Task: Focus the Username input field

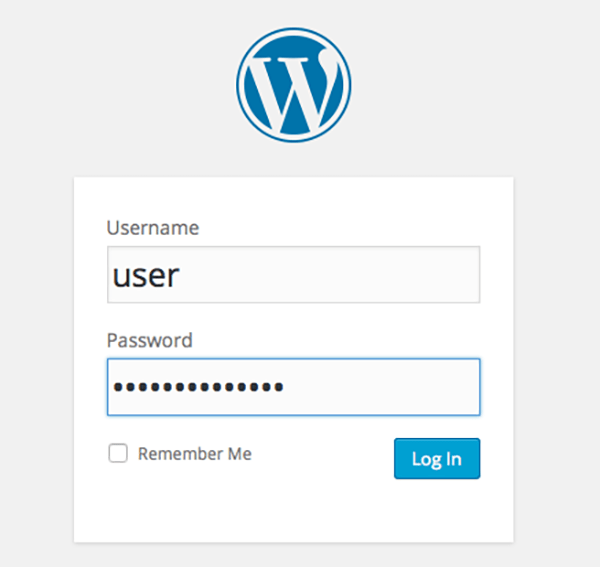Action: coord(293,275)
